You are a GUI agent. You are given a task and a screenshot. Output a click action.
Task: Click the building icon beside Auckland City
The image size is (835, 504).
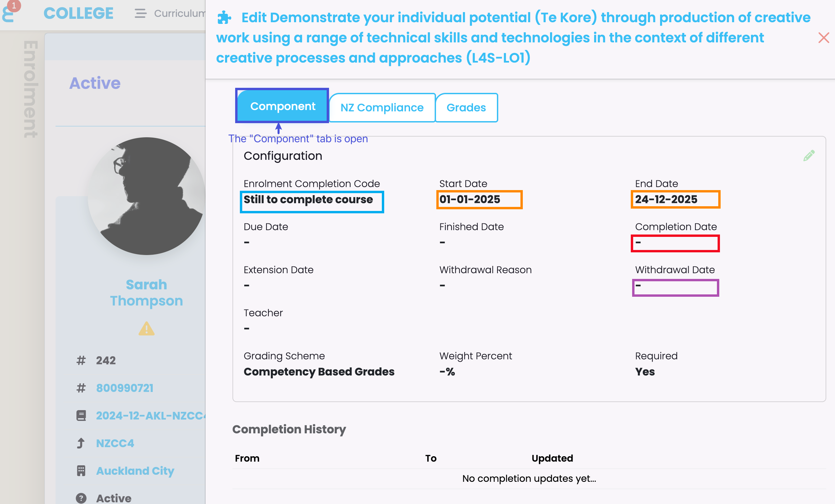(x=81, y=471)
